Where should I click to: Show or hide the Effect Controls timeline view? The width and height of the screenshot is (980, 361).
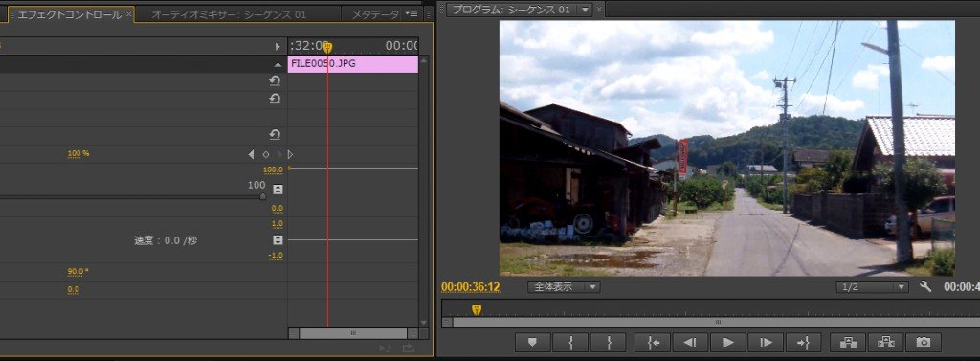tap(278, 46)
